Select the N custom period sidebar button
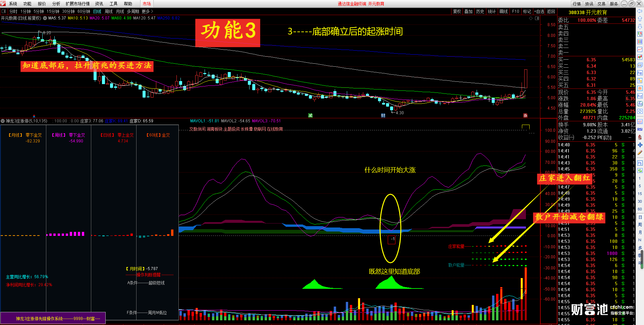The width and height of the screenshot is (644, 325). [640, 240]
